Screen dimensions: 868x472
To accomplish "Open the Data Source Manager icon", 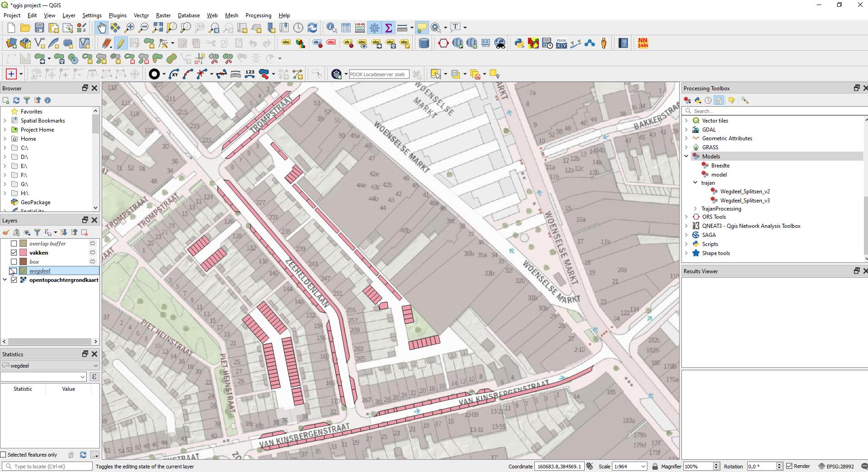I will (x=11, y=44).
